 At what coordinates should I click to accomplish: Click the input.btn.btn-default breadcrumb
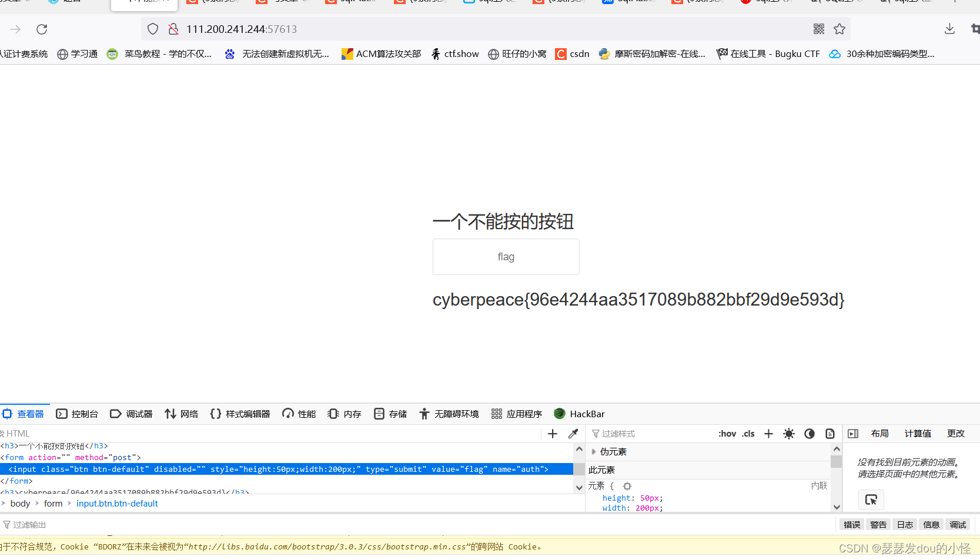point(117,504)
